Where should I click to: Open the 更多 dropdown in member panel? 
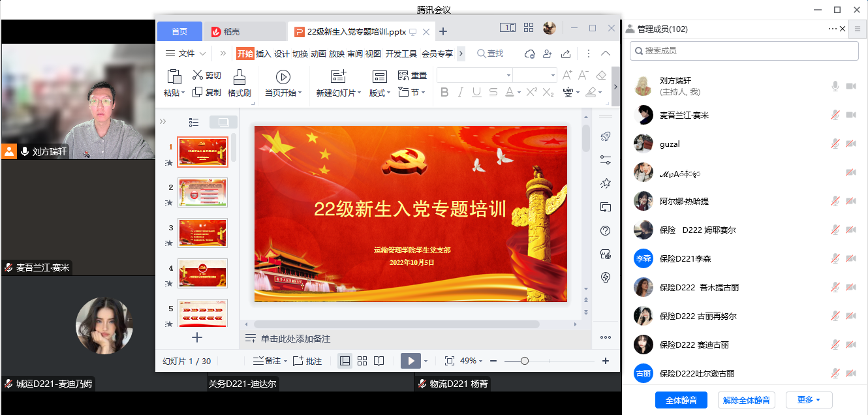809,400
